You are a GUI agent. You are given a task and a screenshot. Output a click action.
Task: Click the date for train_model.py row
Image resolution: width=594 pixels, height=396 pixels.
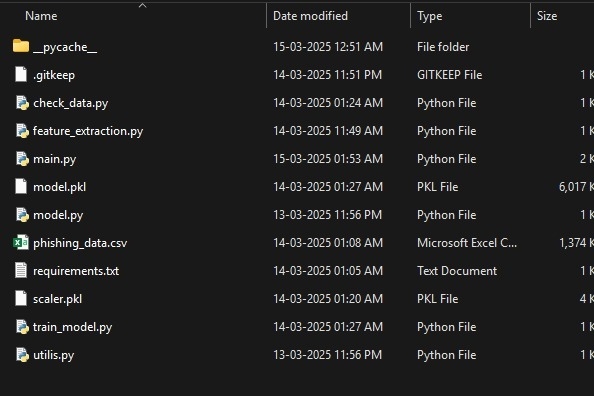(328, 327)
